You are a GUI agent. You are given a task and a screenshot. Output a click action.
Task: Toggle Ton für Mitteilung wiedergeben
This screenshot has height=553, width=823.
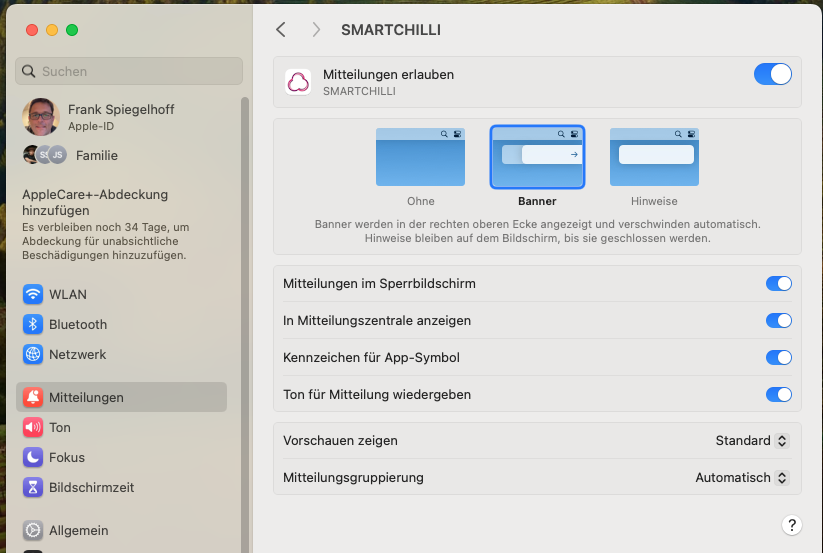point(778,394)
